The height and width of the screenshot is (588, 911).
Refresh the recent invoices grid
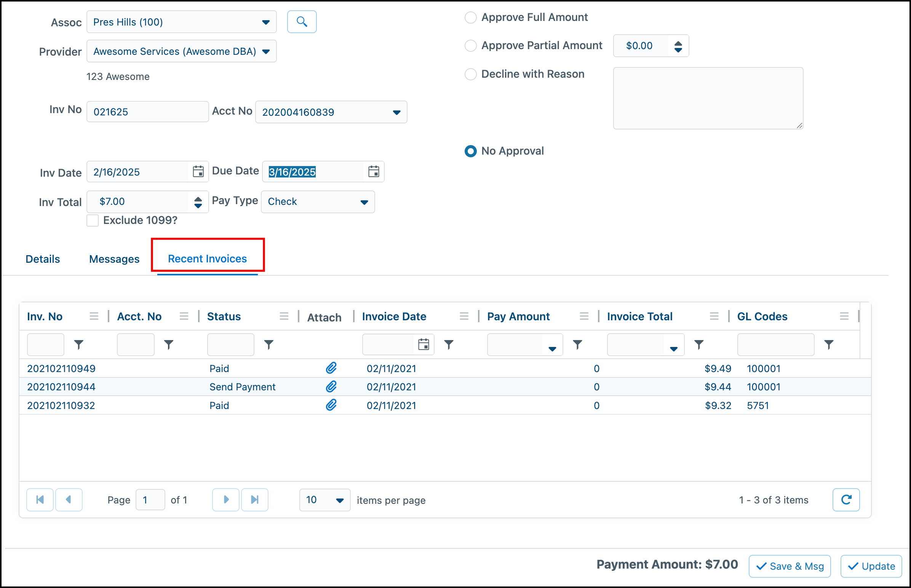coord(846,499)
